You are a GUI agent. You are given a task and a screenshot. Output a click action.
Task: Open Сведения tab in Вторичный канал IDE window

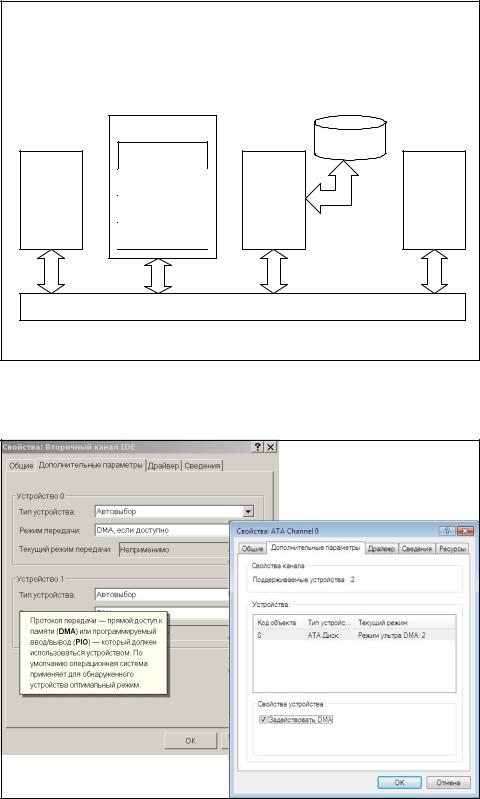[x=202, y=466]
